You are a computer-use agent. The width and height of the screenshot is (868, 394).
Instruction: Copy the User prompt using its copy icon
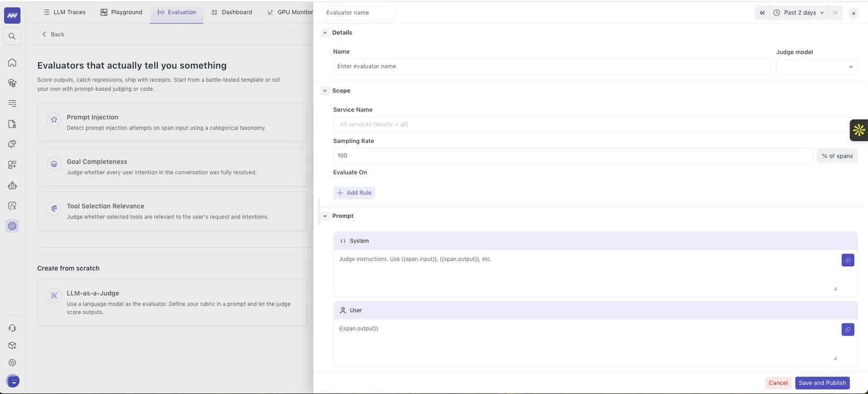847,330
